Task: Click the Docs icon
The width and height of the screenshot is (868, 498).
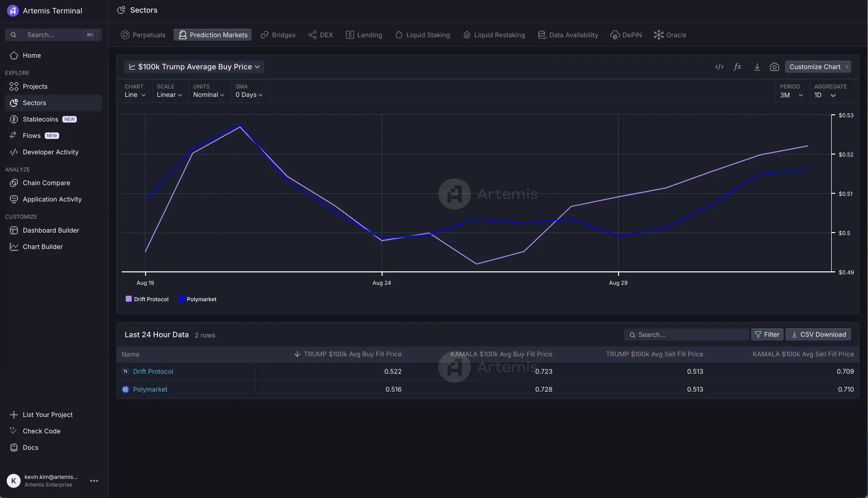Action: point(14,447)
